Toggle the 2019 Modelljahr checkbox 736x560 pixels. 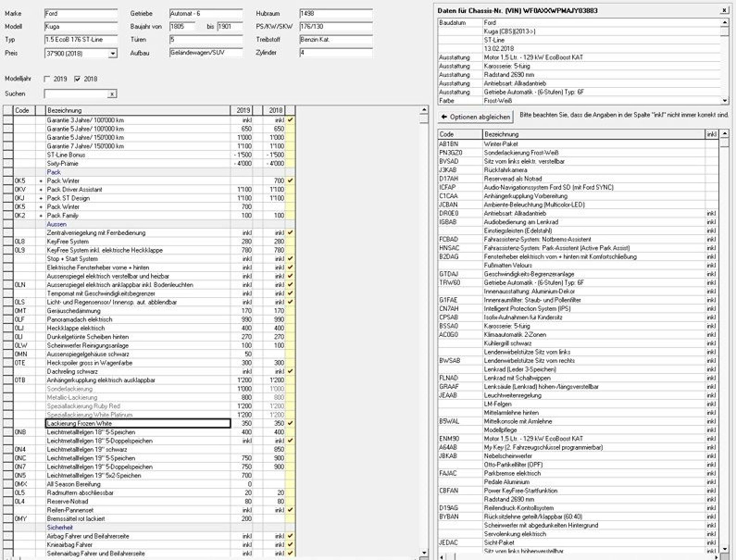[47, 79]
